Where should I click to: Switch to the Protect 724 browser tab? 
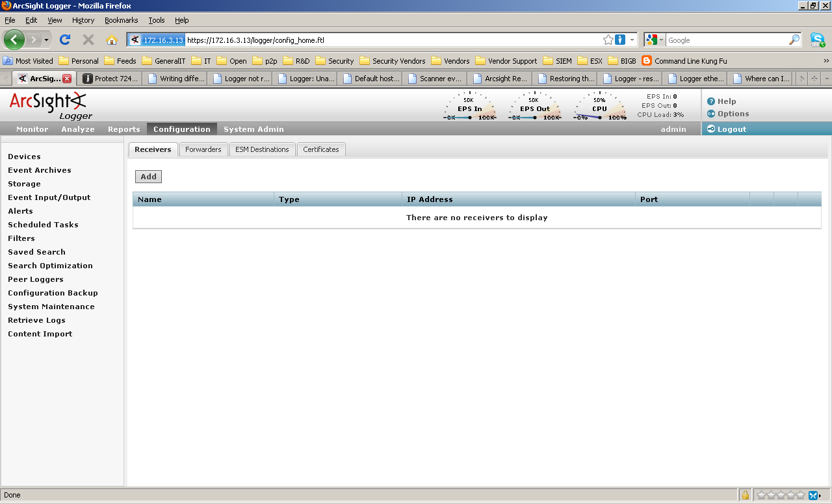click(x=110, y=79)
